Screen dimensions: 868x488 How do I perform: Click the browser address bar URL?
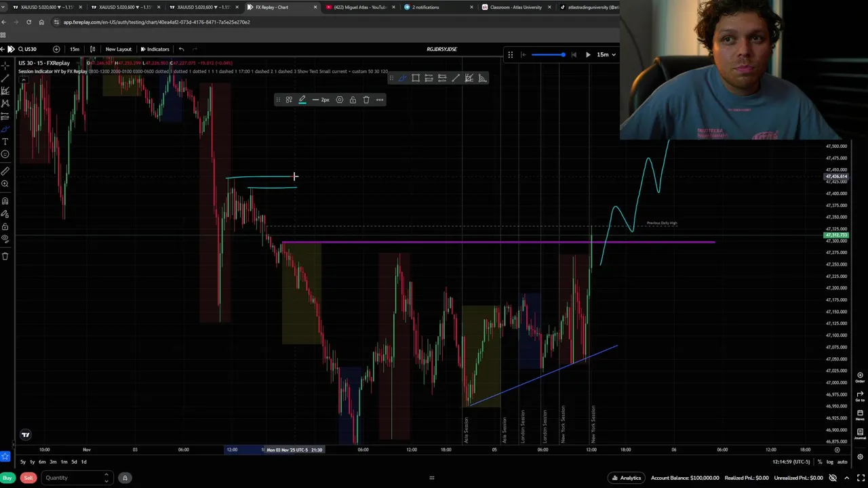click(157, 22)
